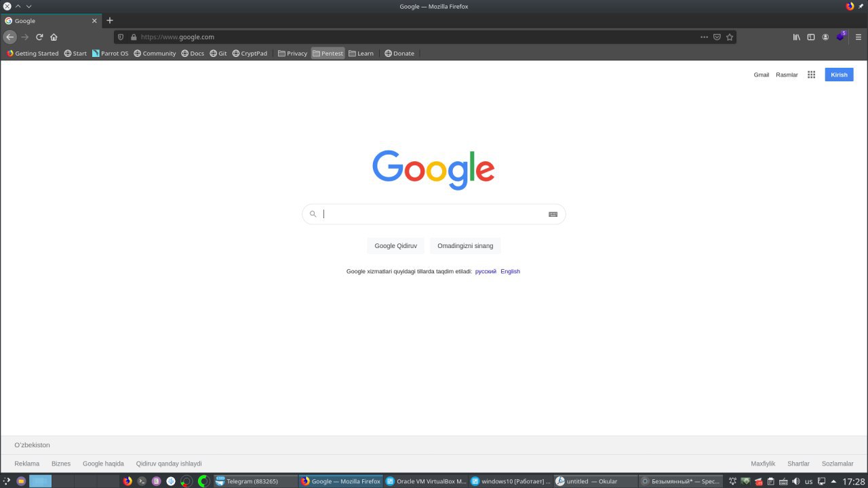Launch Firefox from the taskbar quick-launch icon
868x488 pixels.
point(127,481)
